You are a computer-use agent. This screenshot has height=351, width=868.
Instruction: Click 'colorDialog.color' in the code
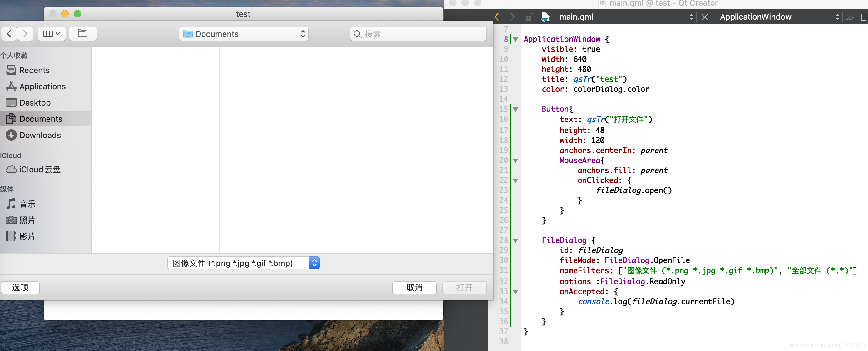pos(611,89)
